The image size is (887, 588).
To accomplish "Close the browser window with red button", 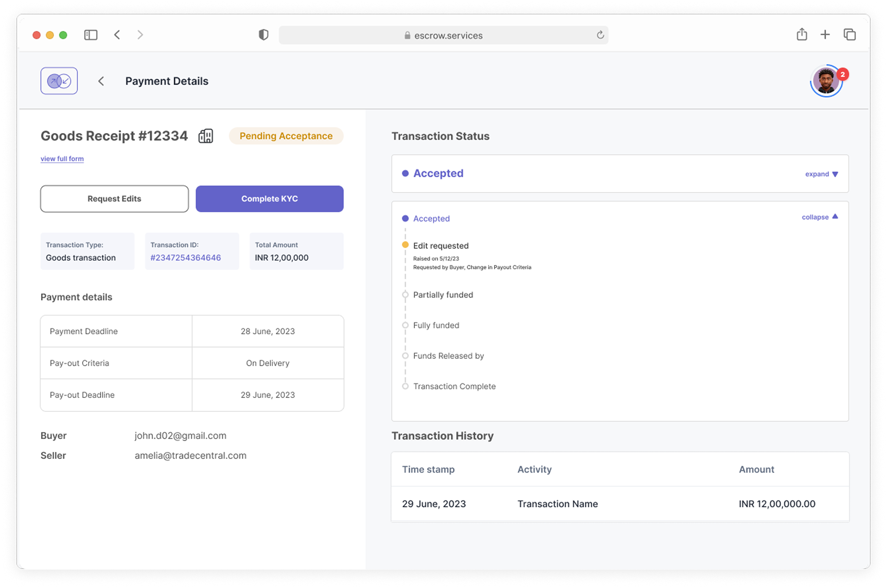I will pyautogui.click(x=36, y=35).
